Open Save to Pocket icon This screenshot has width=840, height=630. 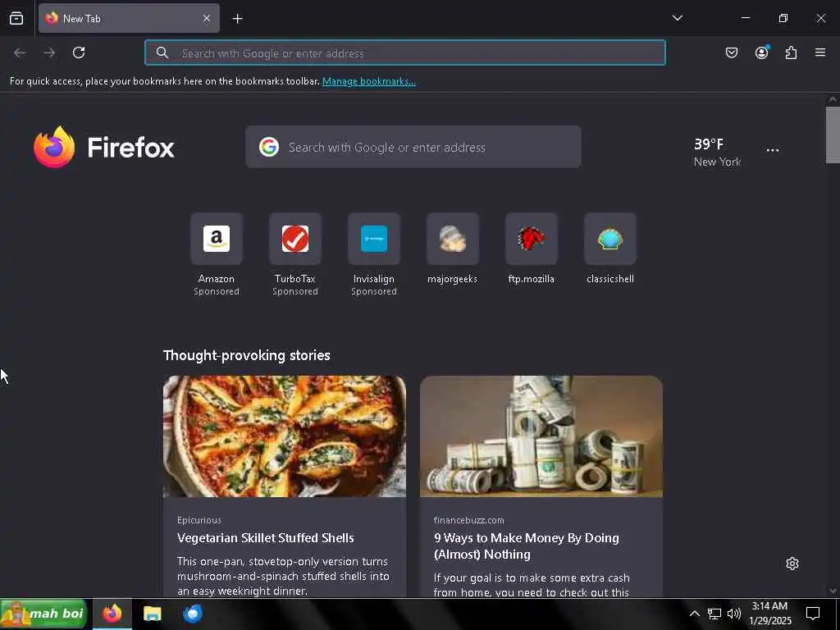[731, 52]
